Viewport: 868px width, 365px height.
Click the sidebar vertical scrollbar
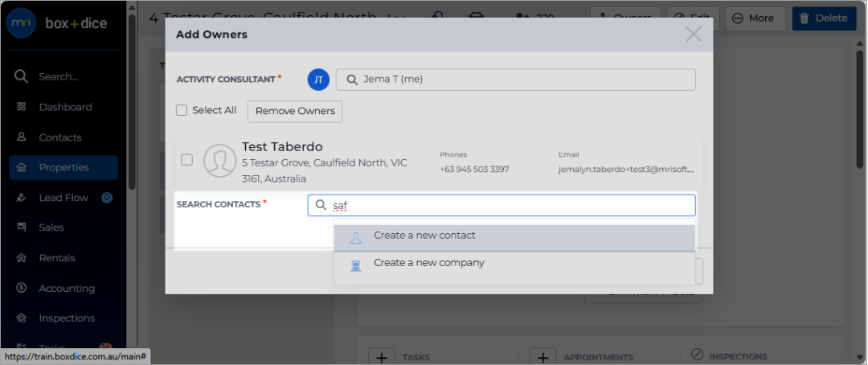click(132, 102)
